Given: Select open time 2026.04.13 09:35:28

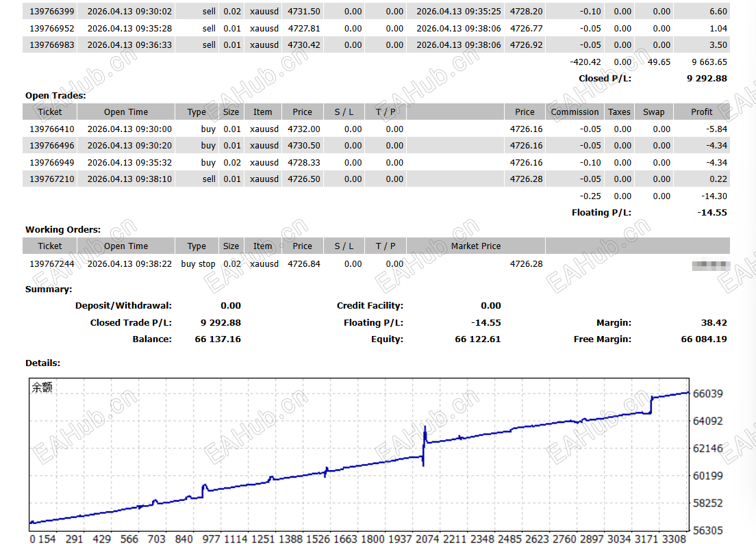Looking at the screenshot, I should (x=129, y=29).
